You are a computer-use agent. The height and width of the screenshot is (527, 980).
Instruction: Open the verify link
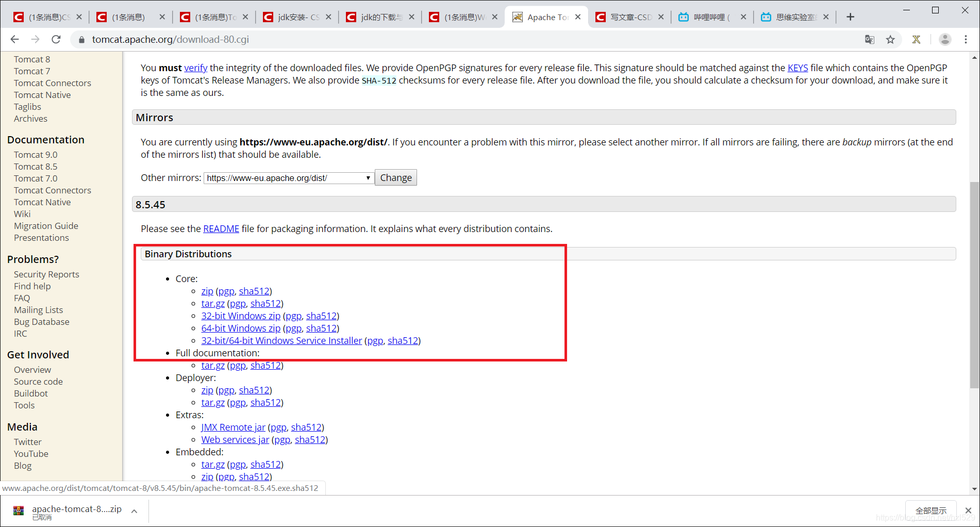[x=196, y=68]
